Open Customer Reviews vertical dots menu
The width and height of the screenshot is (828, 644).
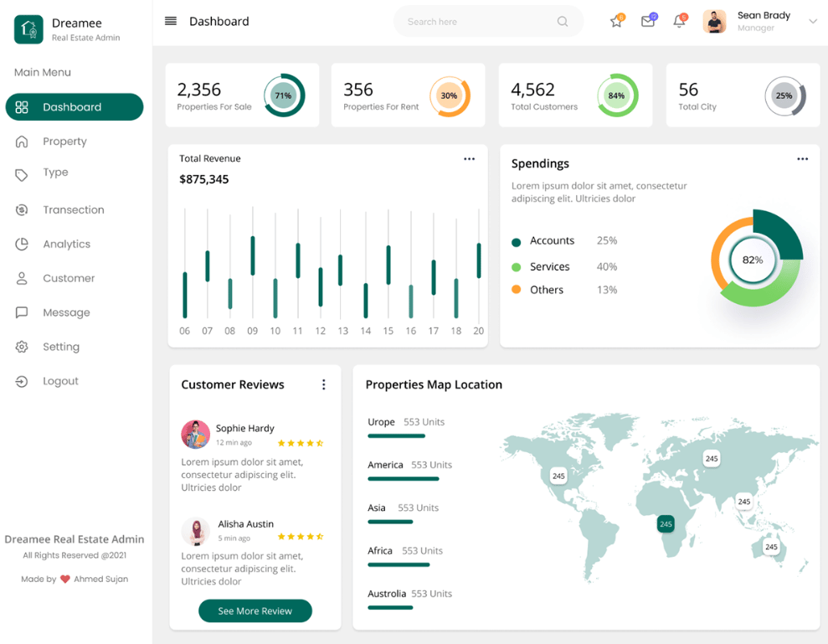pyautogui.click(x=324, y=384)
